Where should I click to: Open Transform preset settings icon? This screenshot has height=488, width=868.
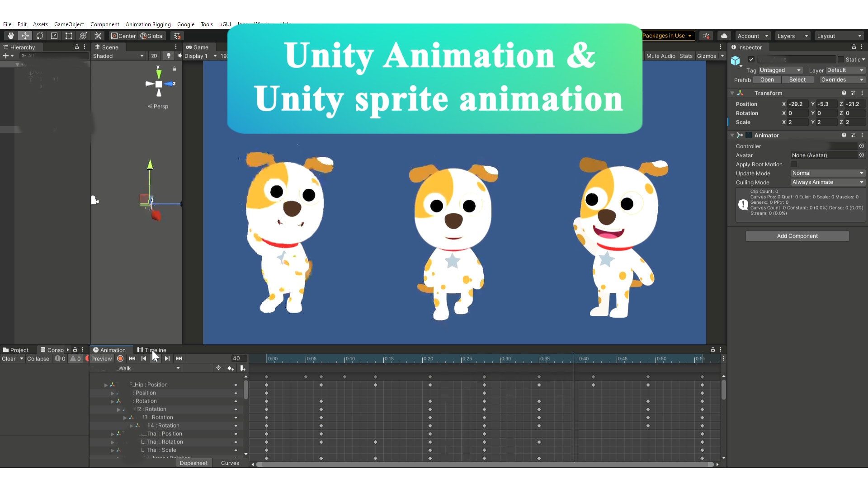click(853, 93)
